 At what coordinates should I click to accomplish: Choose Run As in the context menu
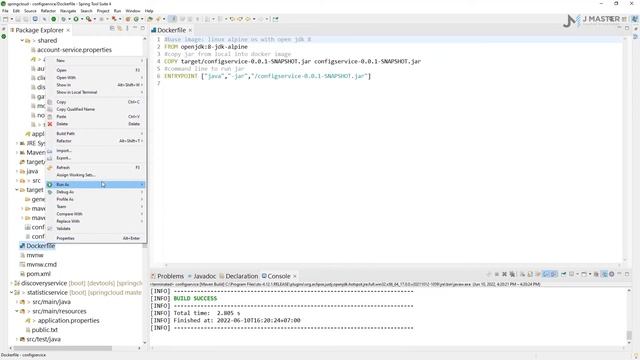pos(95,184)
